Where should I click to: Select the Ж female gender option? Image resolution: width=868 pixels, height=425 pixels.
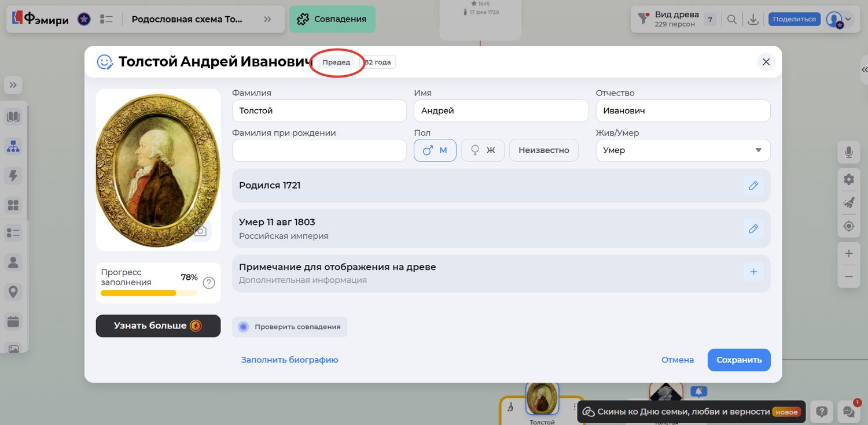[x=483, y=150]
